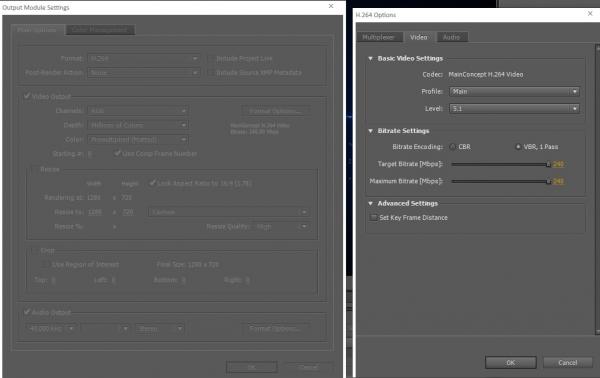Open the Resize Quality dropdown
Screen dimensions: 600x378
click(x=281, y=226)
